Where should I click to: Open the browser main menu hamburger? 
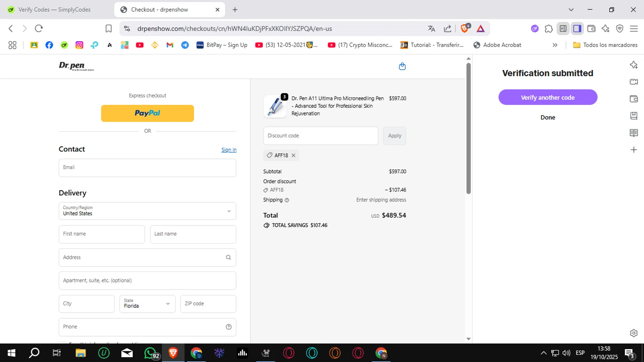pos(634,29)
